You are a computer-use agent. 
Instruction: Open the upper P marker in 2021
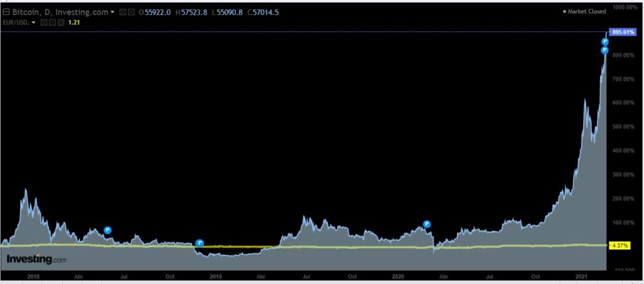(x=605, y=42)
